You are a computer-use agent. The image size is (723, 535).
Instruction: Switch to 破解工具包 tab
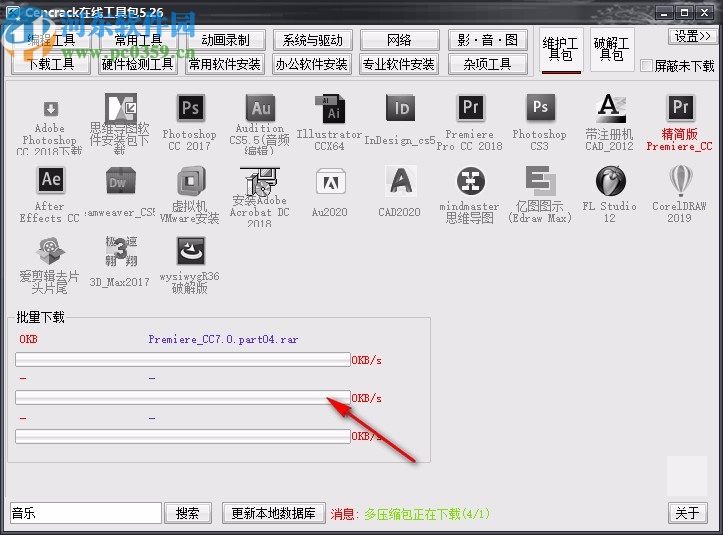(611, 50)
